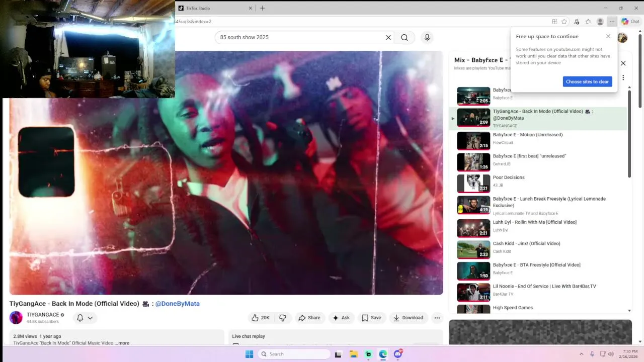The width and height of the screenshot is (644, 362).
Task: Open the teal robot app on the taskbar
Action: [368, 354]
